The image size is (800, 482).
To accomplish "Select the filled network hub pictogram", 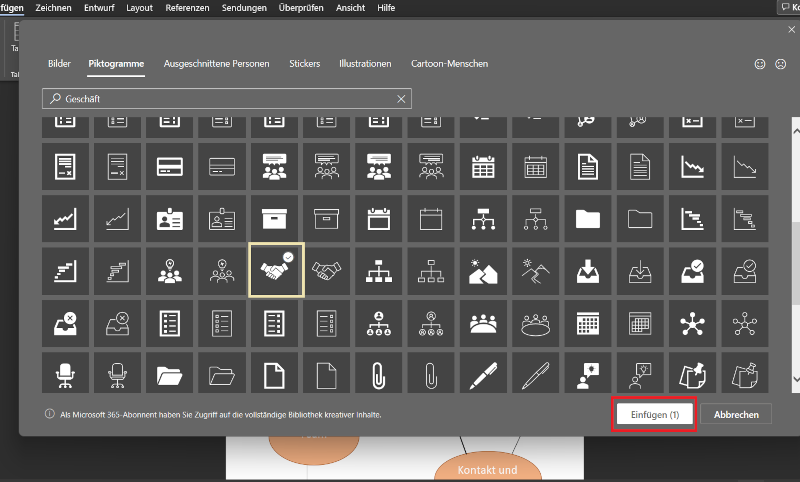I will [692, 322].
